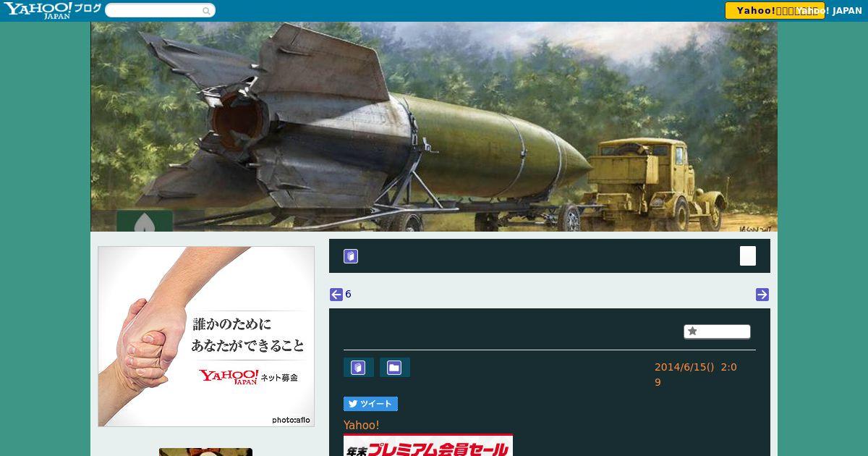Click the search magnifier icon
Image resolution: width=868 pixels, height=456 pixels.
pyautogui.click(x=207, y=11)
